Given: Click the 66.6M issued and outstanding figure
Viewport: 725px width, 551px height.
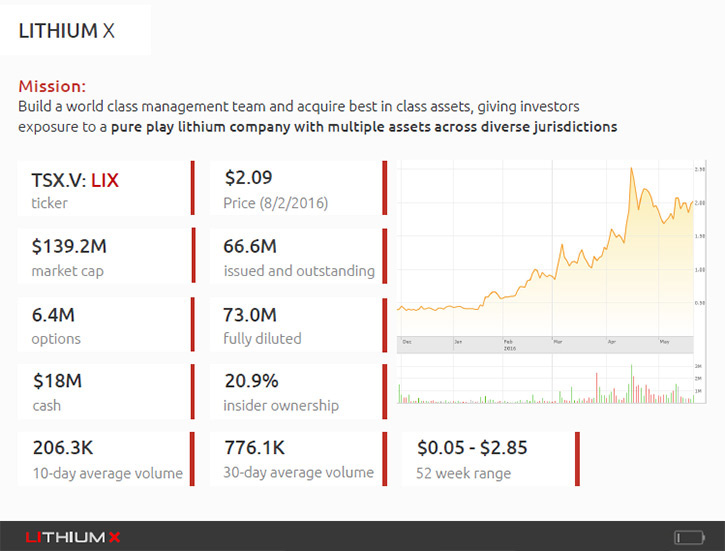Looking at the screenshot, I should tap(250, 246).
